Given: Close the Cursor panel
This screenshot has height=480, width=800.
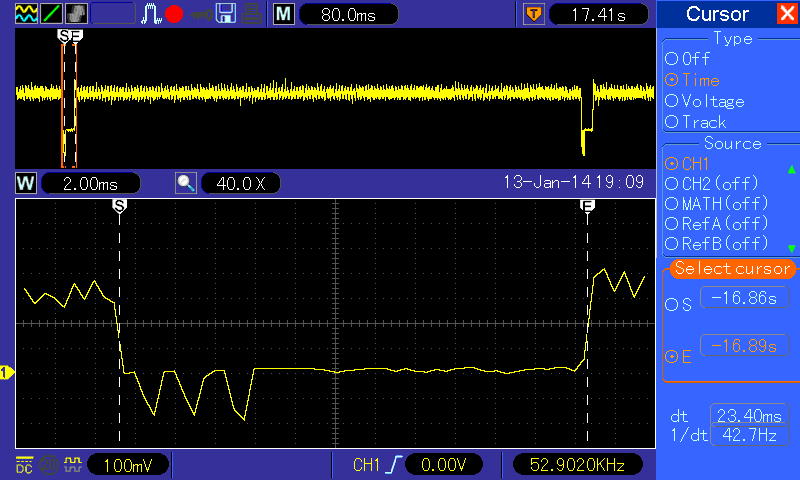Looking at the screenshot, I should point(787,13).
